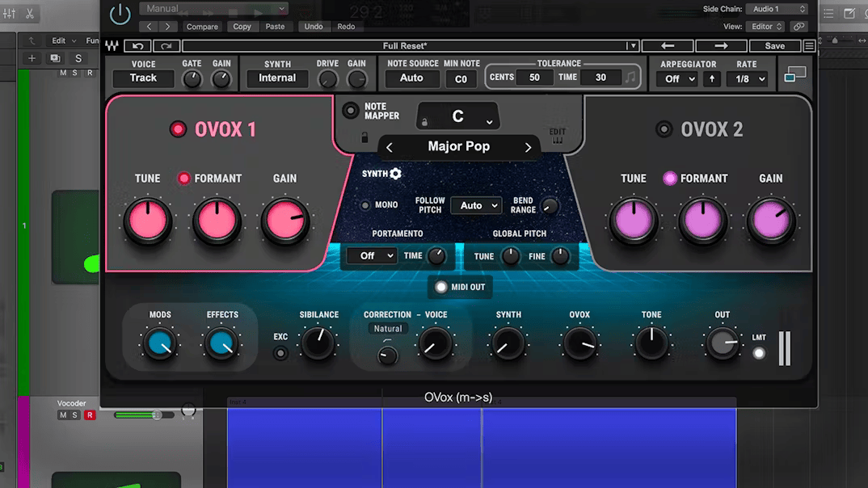Toggle the EXC sibilance button
Screen dimensions: 868x488
[x=280, y=353]
